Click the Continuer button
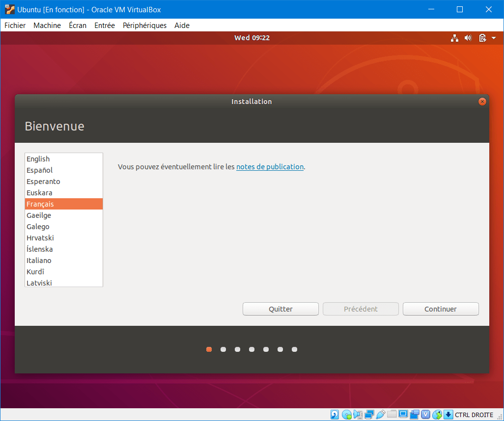The image size is (504, 421). coord(441,309)
